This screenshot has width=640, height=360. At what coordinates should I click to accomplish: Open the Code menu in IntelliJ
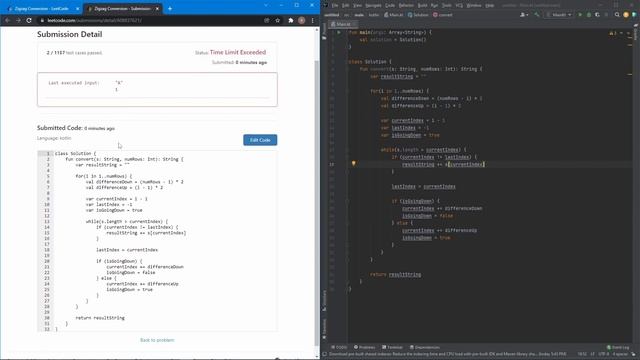pos(390,5)
